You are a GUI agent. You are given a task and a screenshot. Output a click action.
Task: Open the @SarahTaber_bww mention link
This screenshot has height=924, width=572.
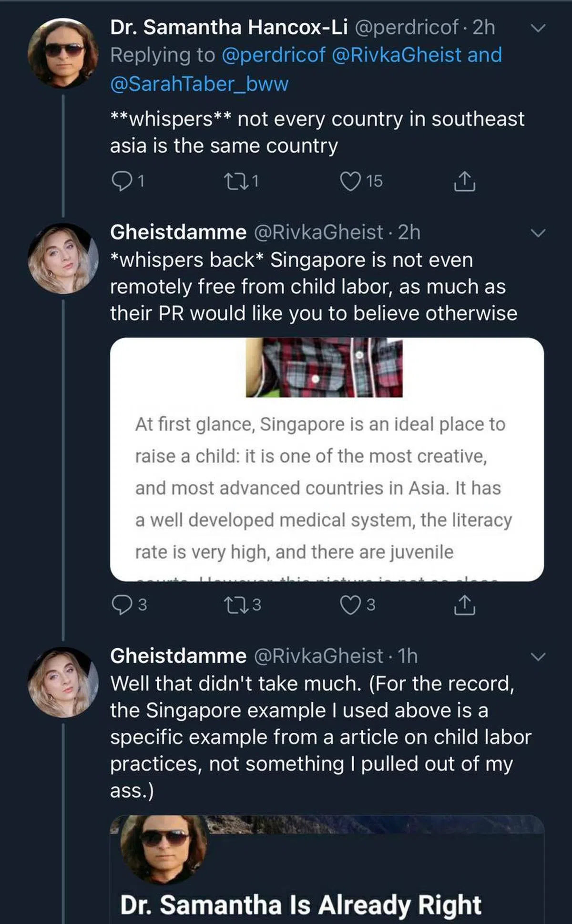199,84
